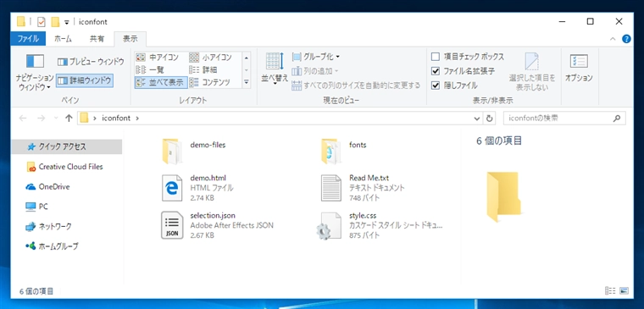This screenshot has height=309, width=644.
Task: Open the Navigation Pane (ナビゲーション ウィンドウ) menu
Action: point(35,72)
